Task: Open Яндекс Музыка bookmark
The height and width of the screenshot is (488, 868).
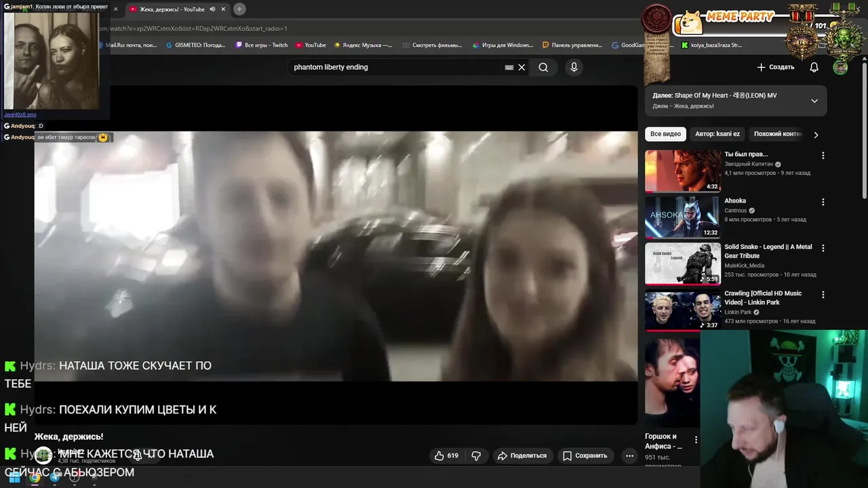Action: point(363,45)
